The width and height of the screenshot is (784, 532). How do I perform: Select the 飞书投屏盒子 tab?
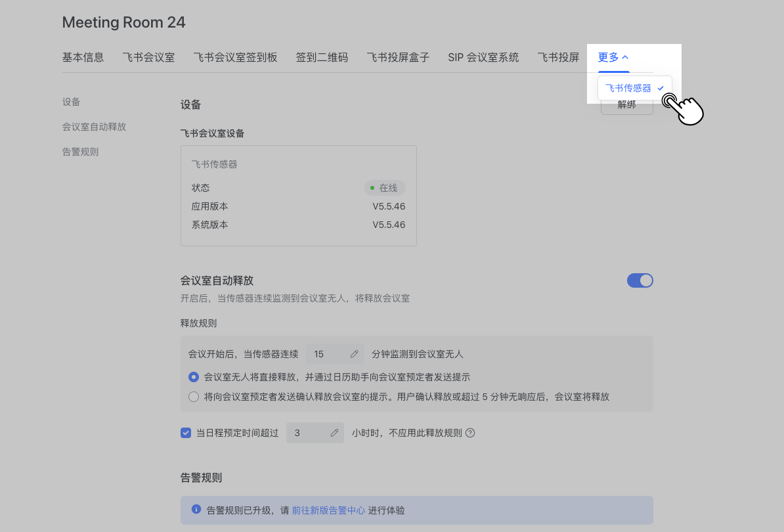(x=398, y=58)
